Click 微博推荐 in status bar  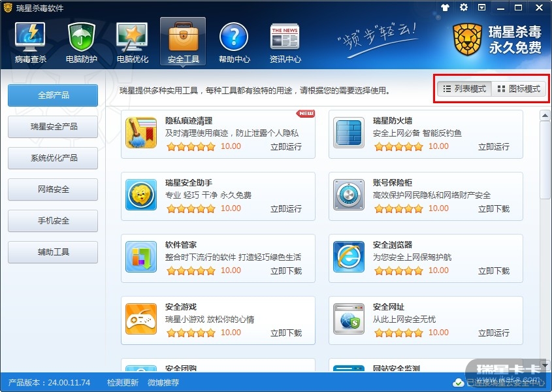coord(163,382)
